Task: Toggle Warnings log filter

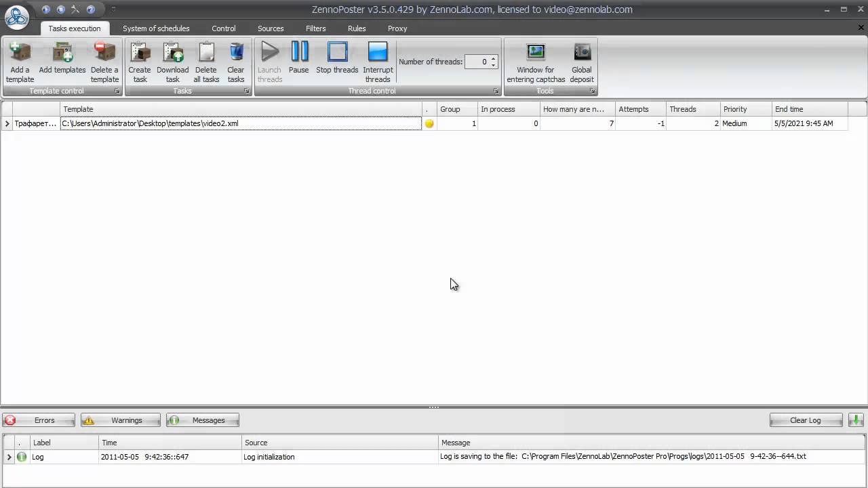Action: pyautogui.click(x=121, y=420)
